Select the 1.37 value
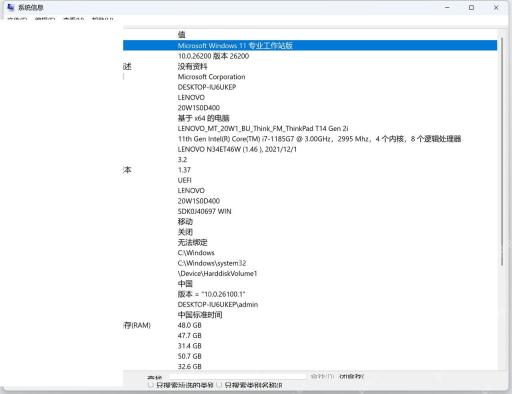The height and width of the screenshot is (394, 512). click(184, 170)
